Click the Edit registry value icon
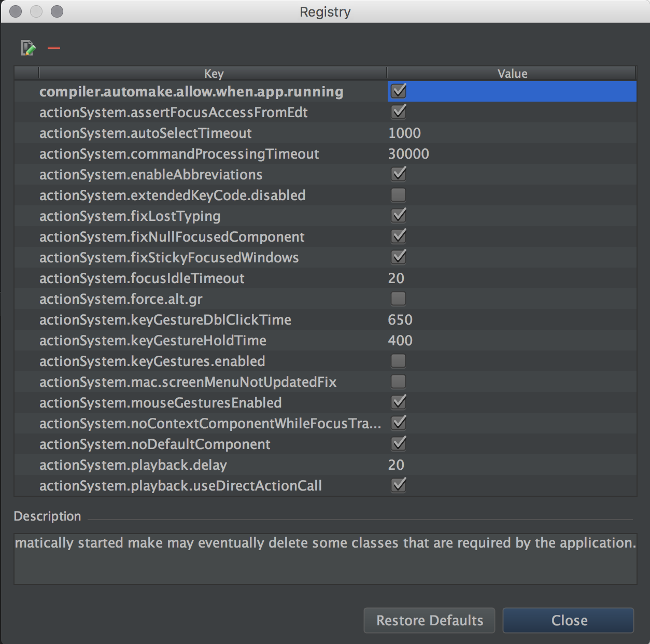 coord(28,48)
